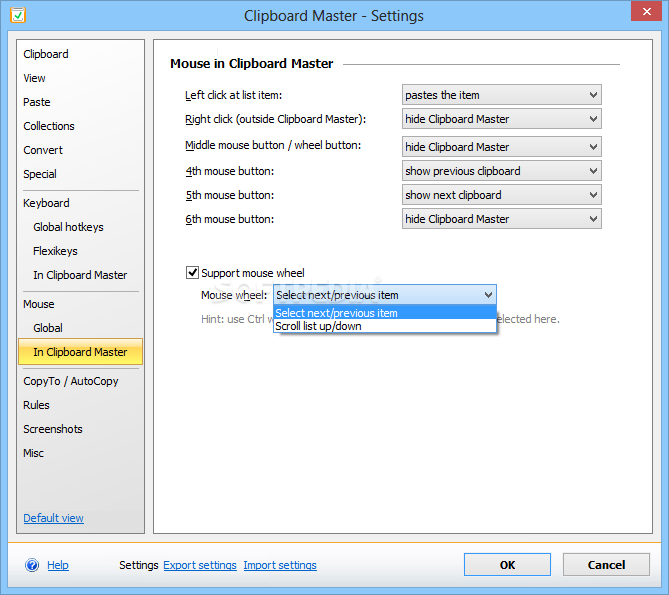Viewport: 669px width, 595px height.
Task: Open Collections settings
Action: (49, 126)
